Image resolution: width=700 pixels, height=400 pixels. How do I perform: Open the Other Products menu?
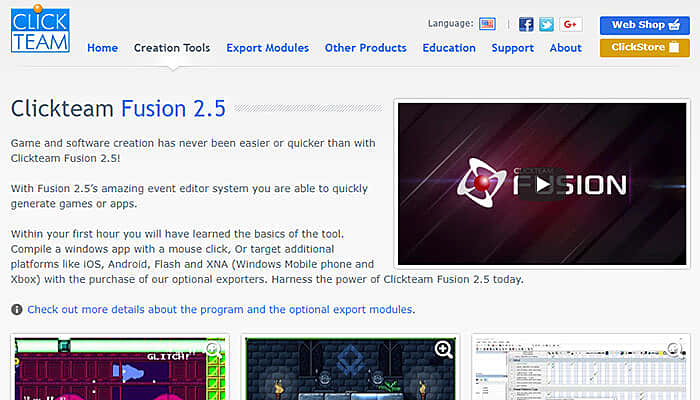coord(366,48)
